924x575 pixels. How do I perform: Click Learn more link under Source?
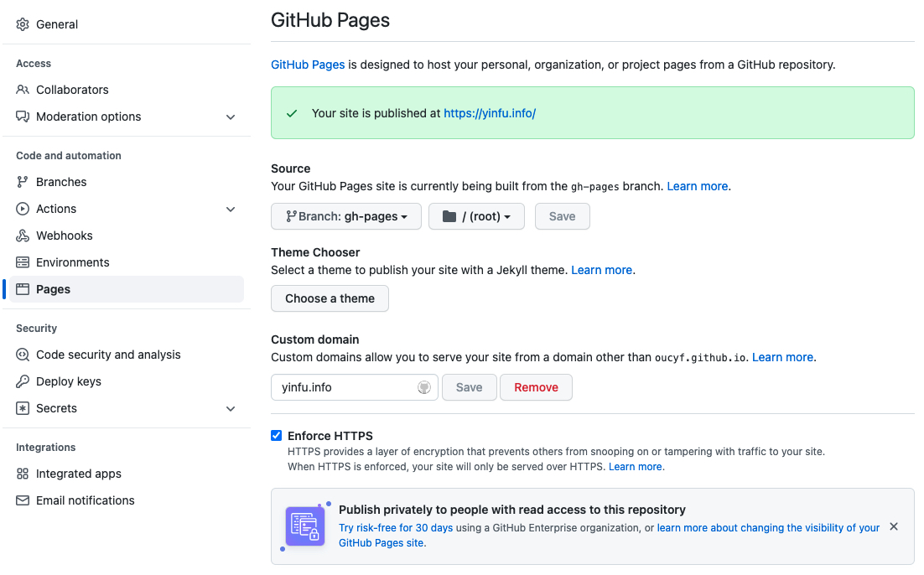(x=697, y=186)
